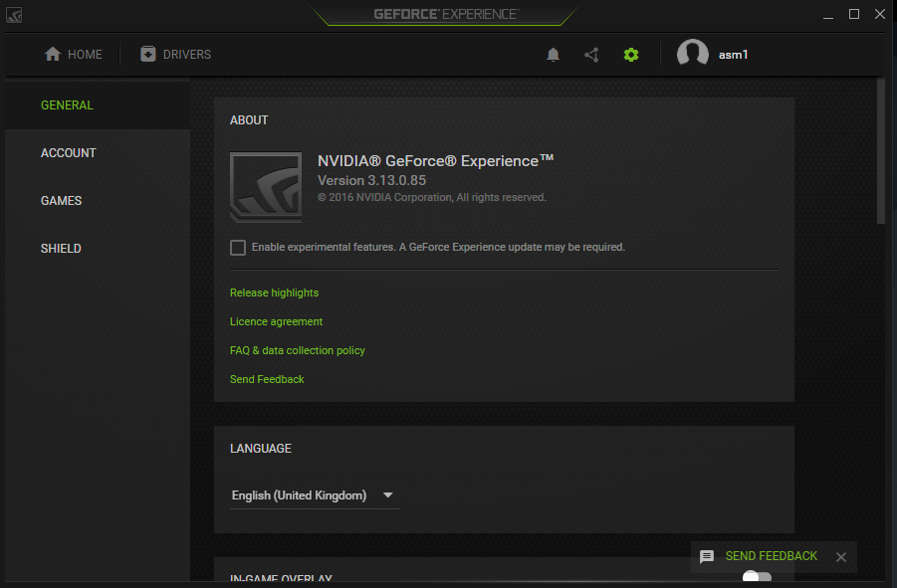Click the GeForce Experience logo in About
Viewport: 897px width, 588px height.
point(266,187)
